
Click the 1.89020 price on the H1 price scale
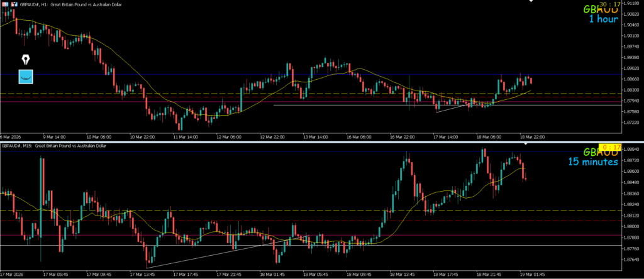click(x=631, y=68)
